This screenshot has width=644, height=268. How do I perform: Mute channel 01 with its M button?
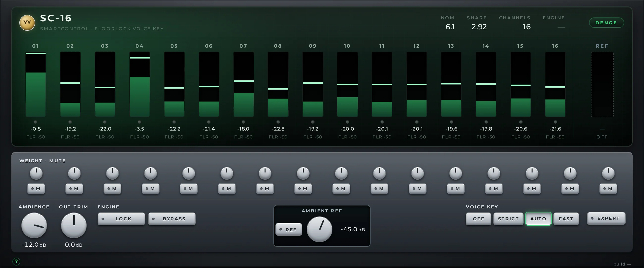pyautogui.click(x=36, y=189)
